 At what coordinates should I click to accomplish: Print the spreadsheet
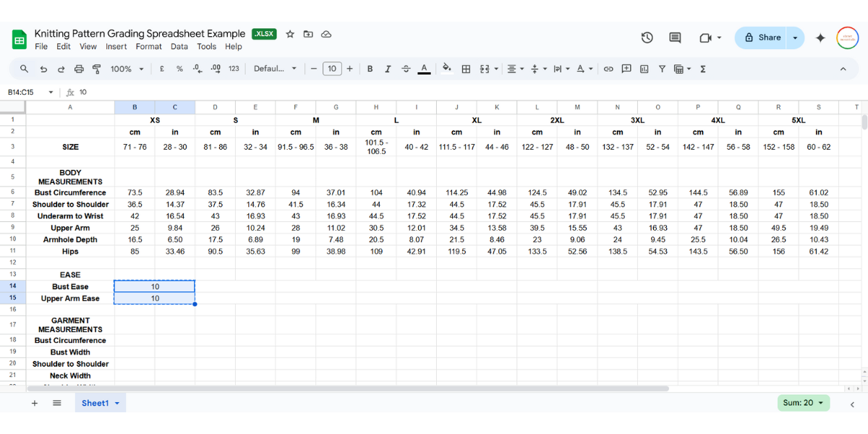tap(79, 69)
